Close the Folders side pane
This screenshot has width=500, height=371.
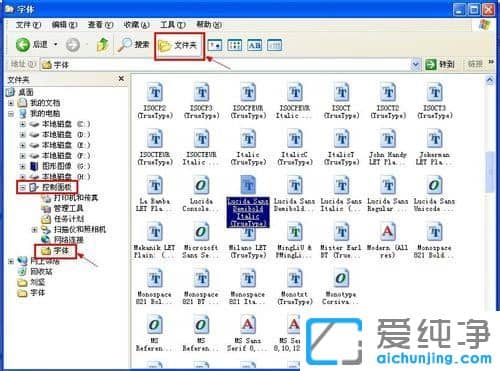121,79
